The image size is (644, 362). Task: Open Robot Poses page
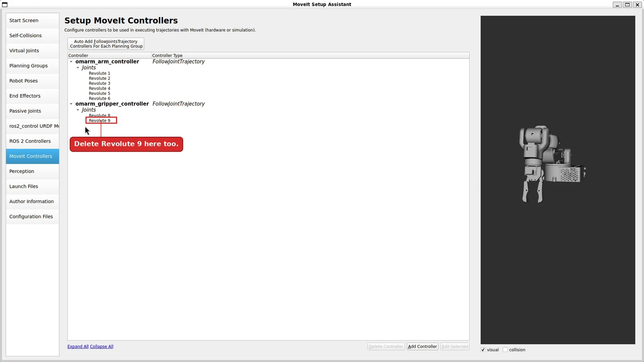(33, 81)
